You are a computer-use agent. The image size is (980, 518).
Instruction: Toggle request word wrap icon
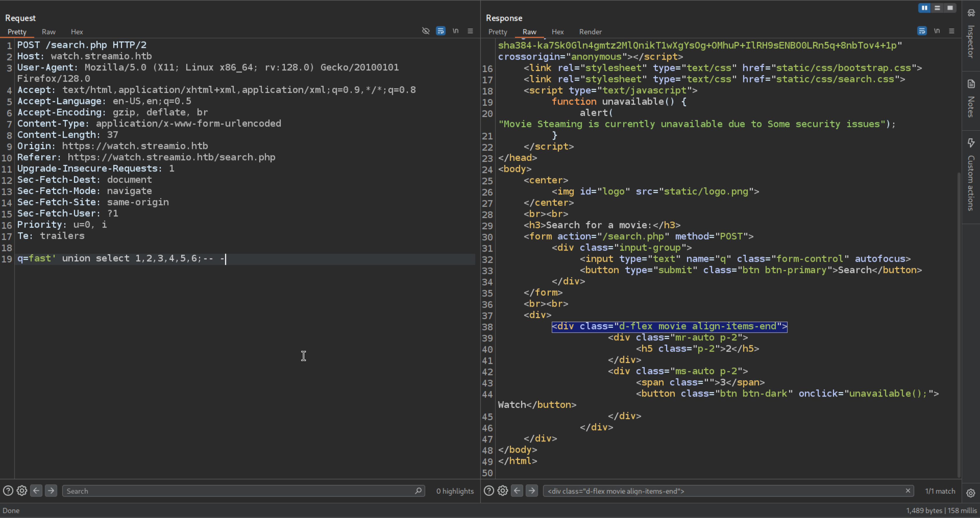click(x=440, y=31)
